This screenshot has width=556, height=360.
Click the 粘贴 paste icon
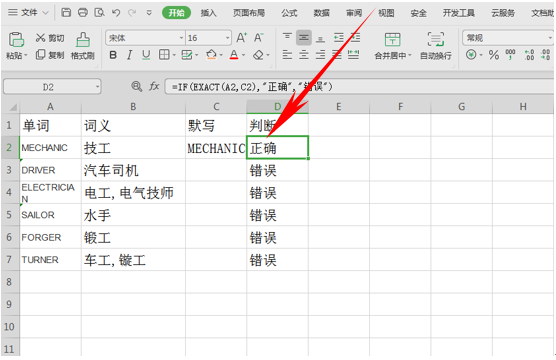pyautogui.click(x=16, y=40)
